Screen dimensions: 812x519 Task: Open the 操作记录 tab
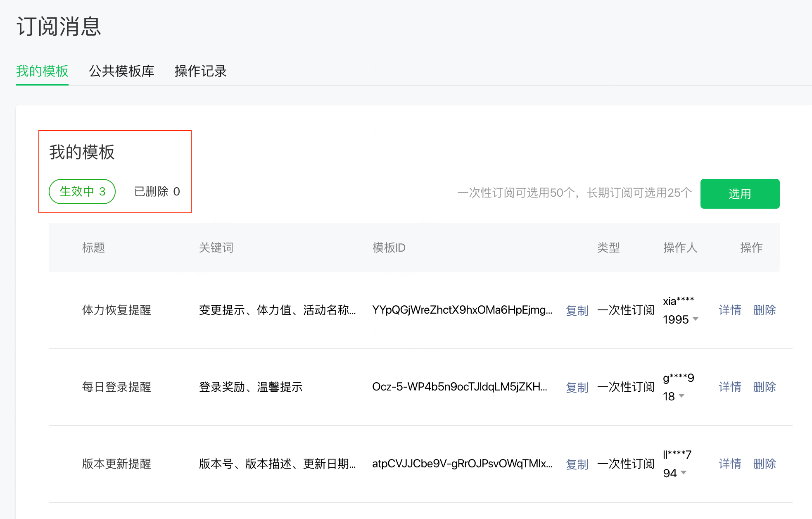pyautogui.click(x=201, y=71)
